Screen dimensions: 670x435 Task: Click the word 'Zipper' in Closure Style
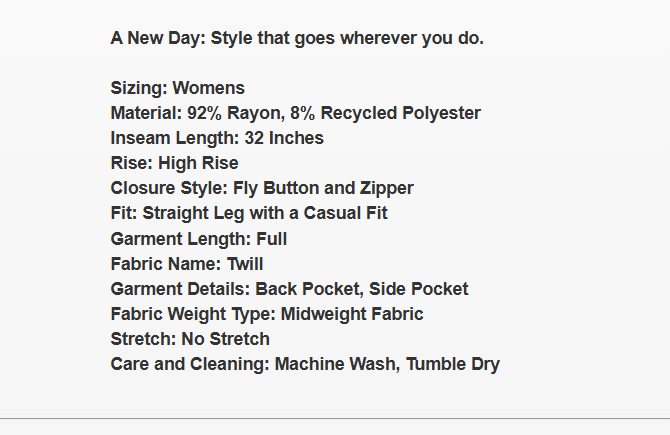387,188
